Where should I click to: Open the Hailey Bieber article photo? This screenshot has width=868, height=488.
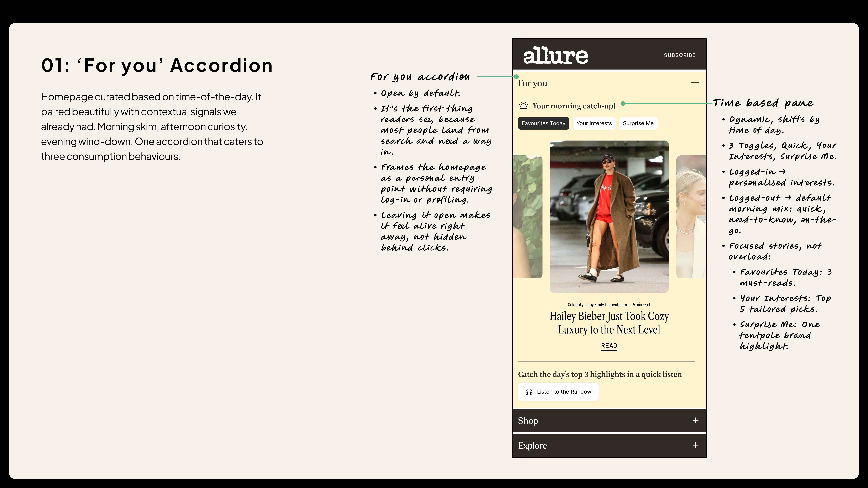click(609, 217)
